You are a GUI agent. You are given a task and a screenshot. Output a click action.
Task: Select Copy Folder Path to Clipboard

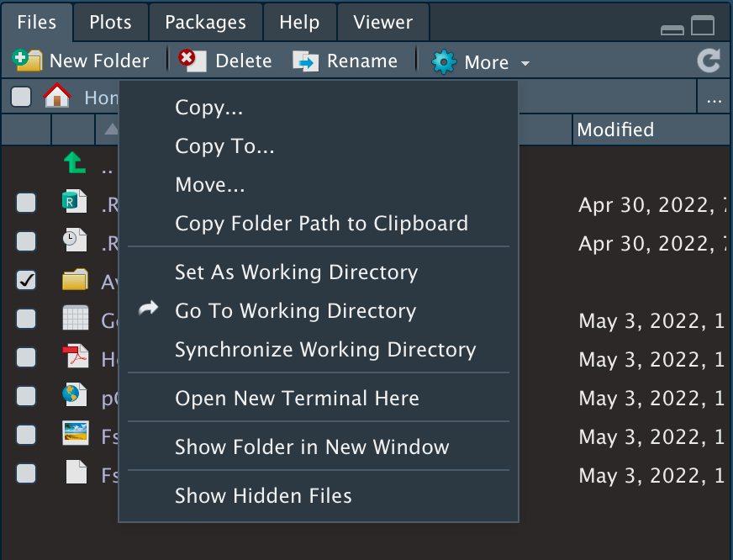click(321, 224)
